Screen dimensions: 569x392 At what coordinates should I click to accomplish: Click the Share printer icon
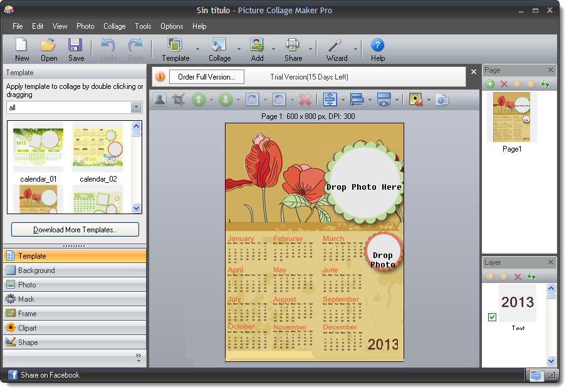click(x=293, y=49)
